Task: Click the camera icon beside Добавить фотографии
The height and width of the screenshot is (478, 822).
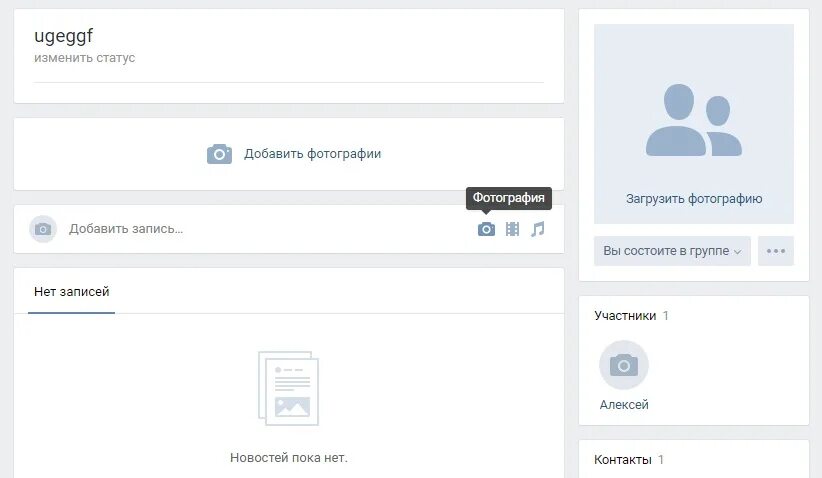Action: coord(219,154)
